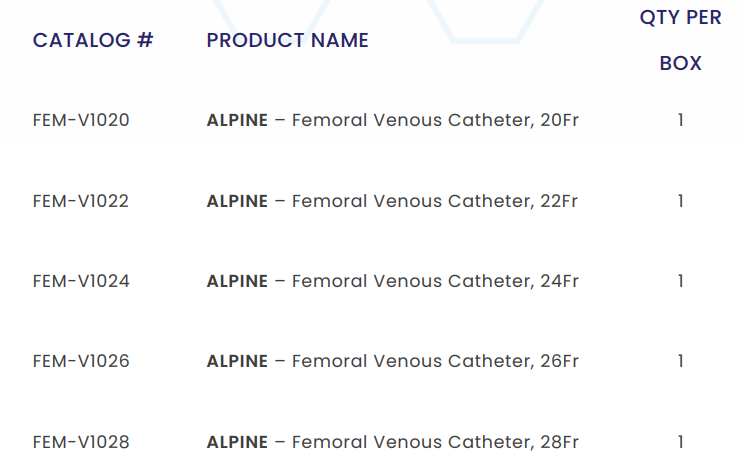Click quantity value for FEM-V1020 row
Image resolution: width=746 pixels, height=466 pixels.
[681, 120]
